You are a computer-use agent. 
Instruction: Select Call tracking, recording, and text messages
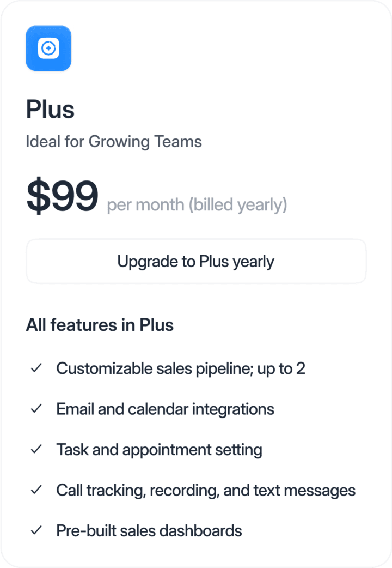coord(206,490)
